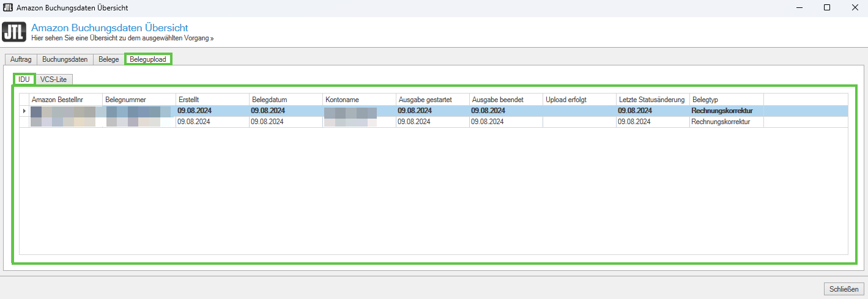Image resolution: width=868 pixels, height=299 pixels.
Task: Sort by Letzte Statusänderung column
Action: (x=652, y=99)
